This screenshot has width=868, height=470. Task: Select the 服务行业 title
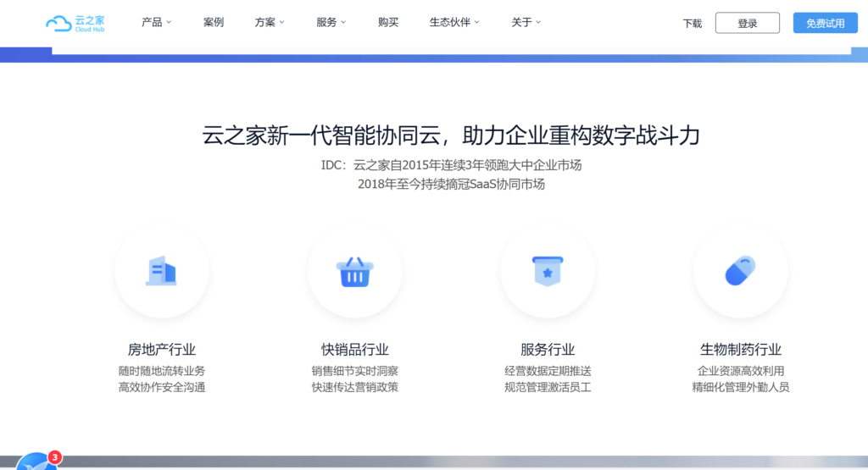pos(548,350)
